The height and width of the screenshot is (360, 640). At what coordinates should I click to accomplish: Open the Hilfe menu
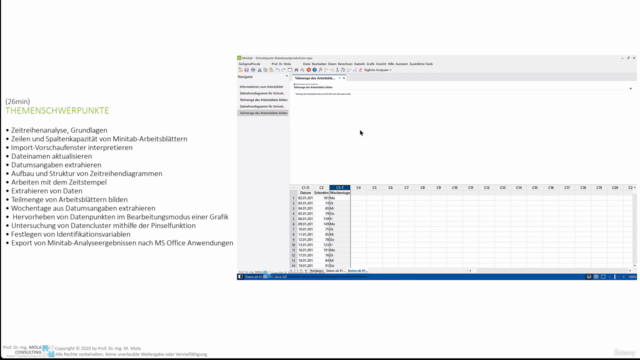pos(391,64)
